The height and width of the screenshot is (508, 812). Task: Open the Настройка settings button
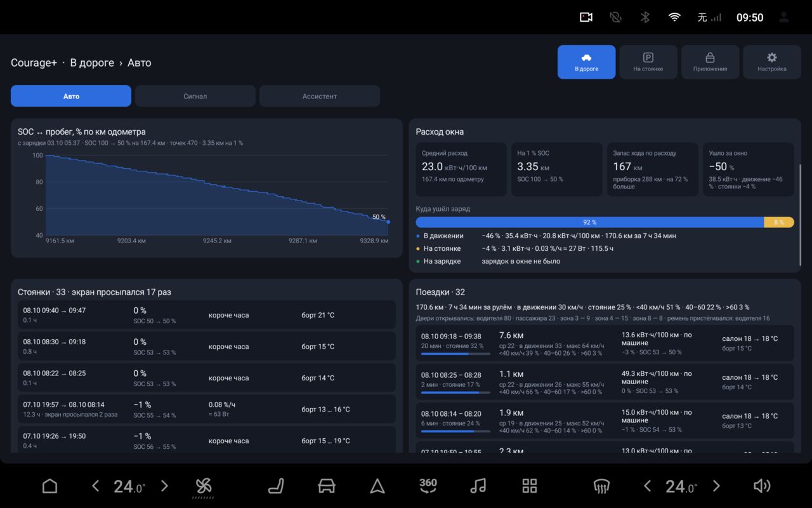click(772, 62)
